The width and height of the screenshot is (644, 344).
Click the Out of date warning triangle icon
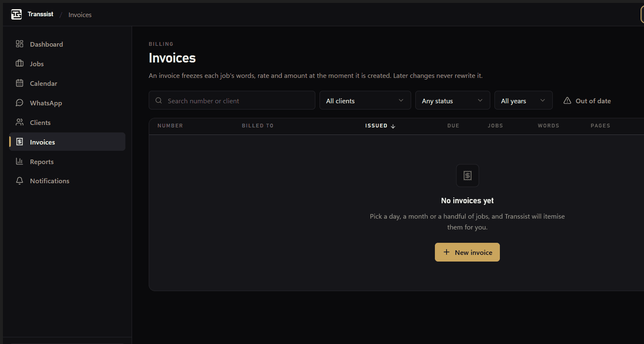tap(567, 100)
